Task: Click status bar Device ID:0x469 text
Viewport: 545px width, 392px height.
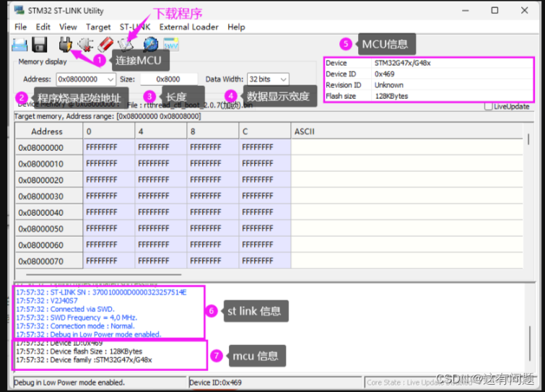Action: click(216, 383)
